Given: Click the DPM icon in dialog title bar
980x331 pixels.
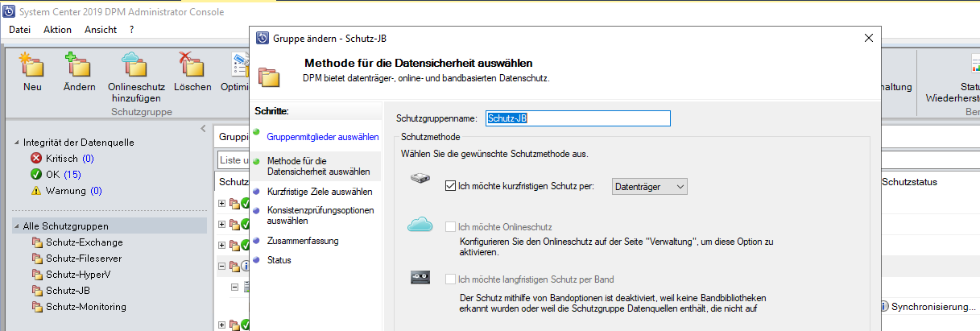Looking at the screenshot, I should (x=263, y=38).
